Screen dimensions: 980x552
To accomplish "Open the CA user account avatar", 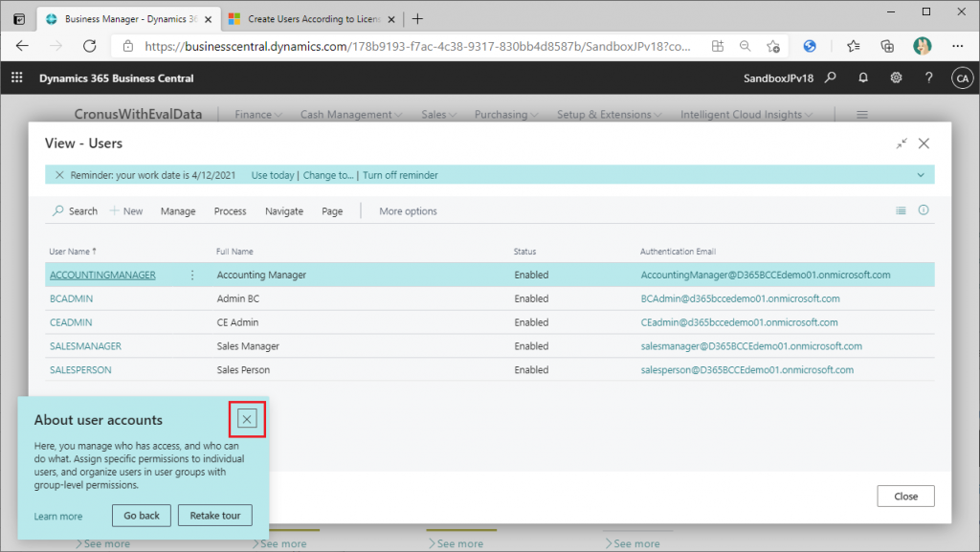I will (963, 78).
